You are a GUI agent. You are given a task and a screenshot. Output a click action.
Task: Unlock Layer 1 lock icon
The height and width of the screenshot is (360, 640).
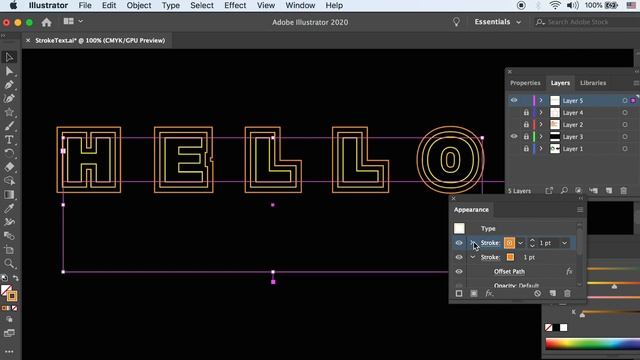[x=526, y=149]
